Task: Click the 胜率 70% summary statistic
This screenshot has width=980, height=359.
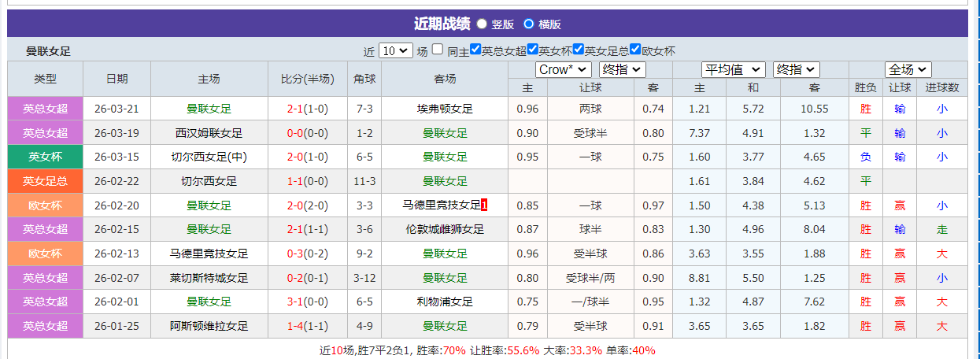Action: pyautogui.click(x=440, y=350)
